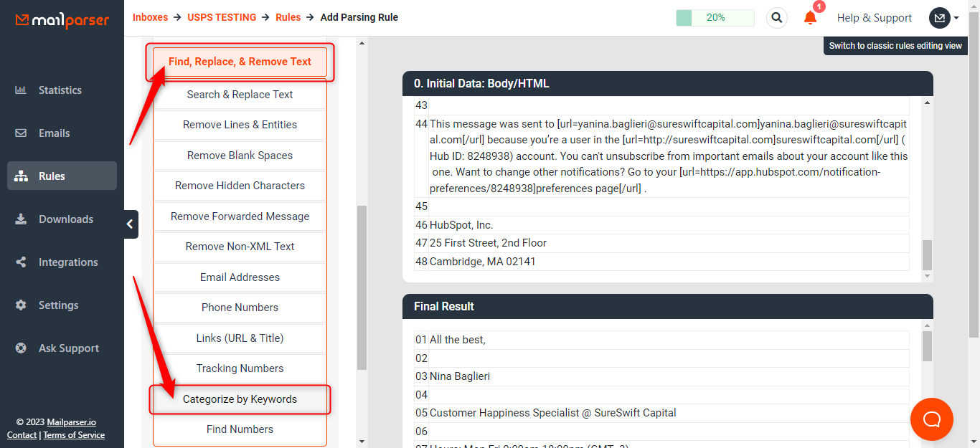Collapse the Find, Replace, & Remove Text section
The height and width of the screenshot is (448, 980).
pyautogui.click(x=240, y=62)
